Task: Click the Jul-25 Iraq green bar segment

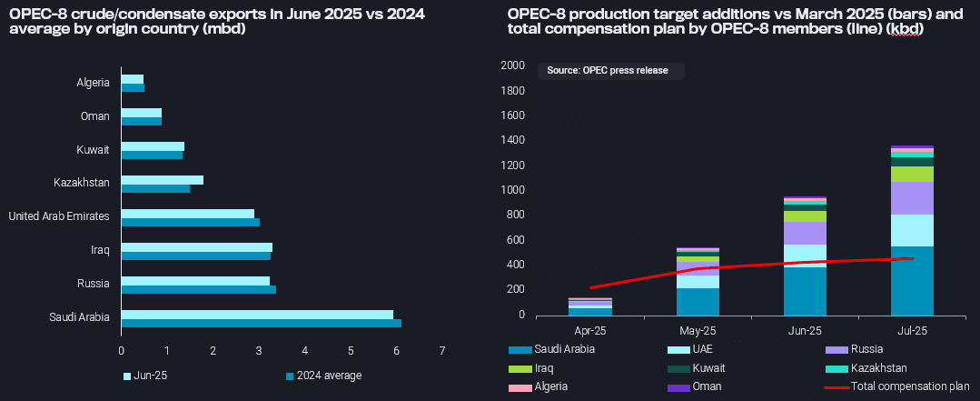Action: (912, 174)
